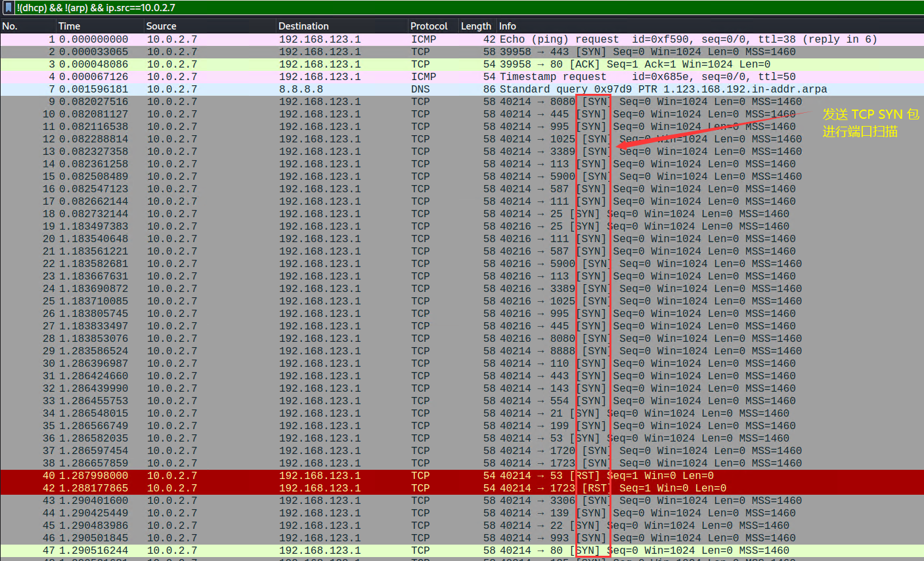Select packet 16 at time 0.082547123
Image resolution: width=924 pixels, height=561 pixels.
(x=462, y=189)
